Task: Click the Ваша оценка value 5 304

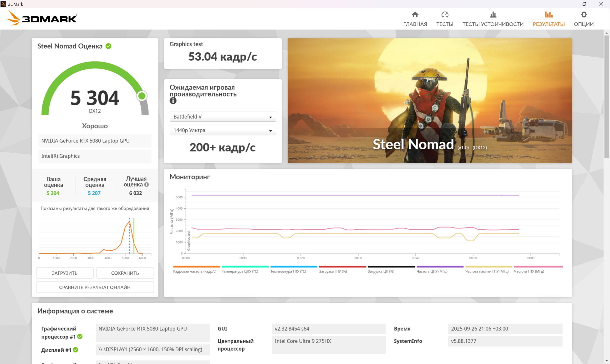Action: (53, 193)
